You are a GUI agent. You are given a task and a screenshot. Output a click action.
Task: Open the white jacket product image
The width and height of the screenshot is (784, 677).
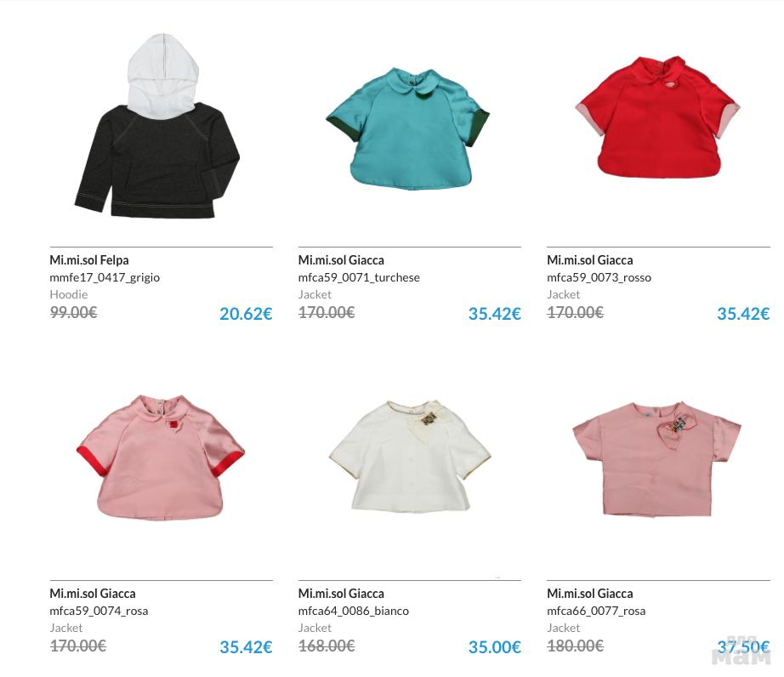coord(410,456)
